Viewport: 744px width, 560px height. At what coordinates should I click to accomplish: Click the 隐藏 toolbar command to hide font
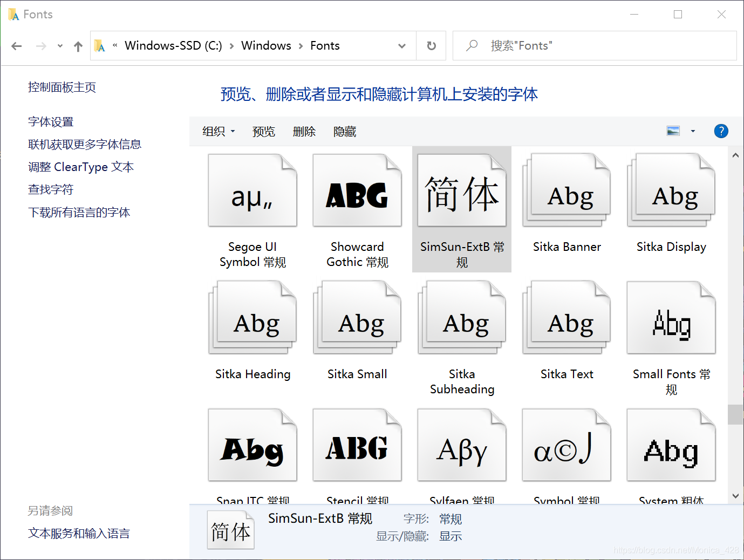pyautogui.click(x=344, y=131)
